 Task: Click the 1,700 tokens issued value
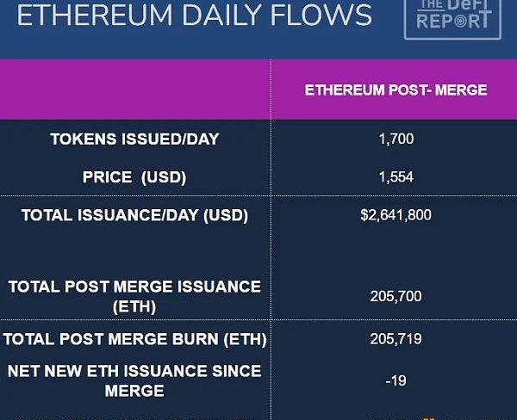click(396, 139)
